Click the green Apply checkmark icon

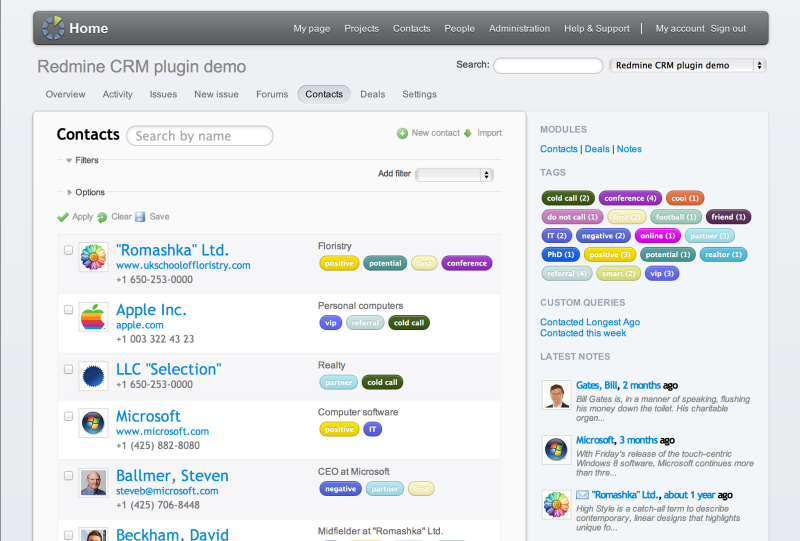click(x=63, y=217)
